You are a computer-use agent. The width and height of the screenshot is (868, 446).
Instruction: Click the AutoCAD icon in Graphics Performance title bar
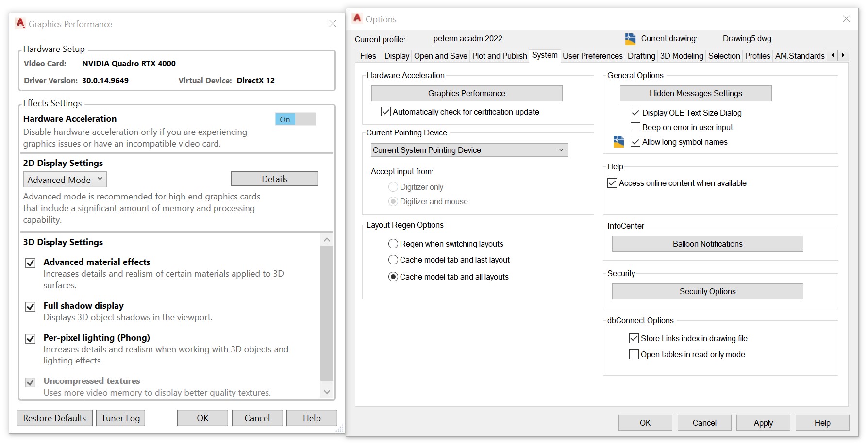(x=19, y=23)
